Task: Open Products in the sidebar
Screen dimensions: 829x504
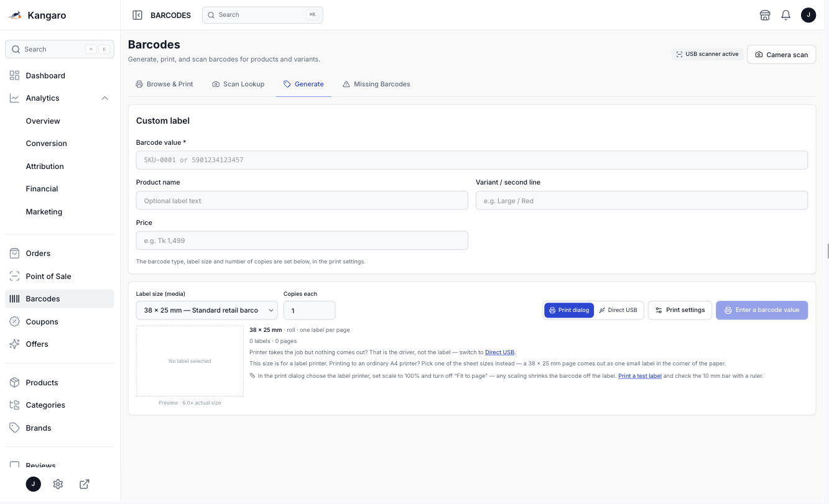Action: pos(60,383)
